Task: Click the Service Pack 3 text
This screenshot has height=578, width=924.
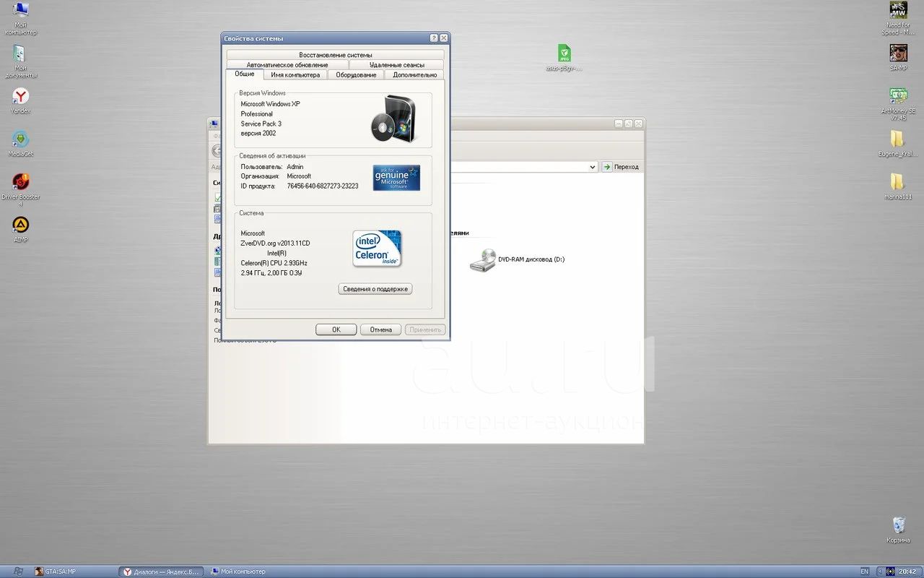Action: [x=261, y=124]
